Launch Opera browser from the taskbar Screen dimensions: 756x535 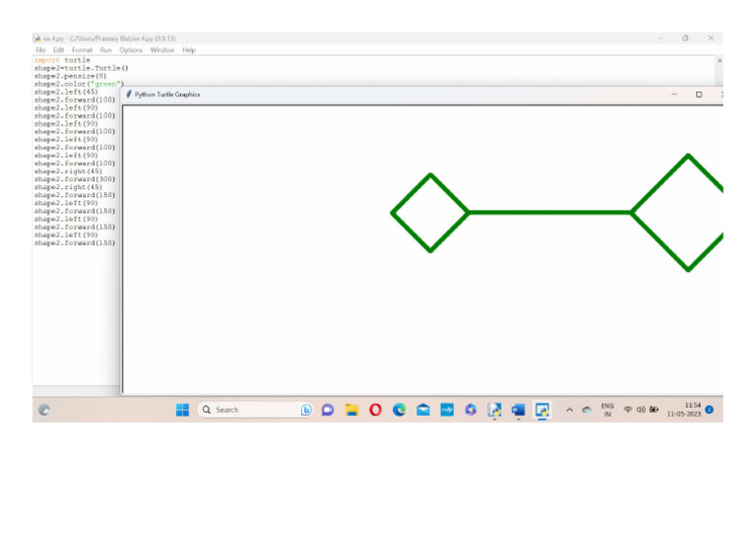(x=375, y=410)
